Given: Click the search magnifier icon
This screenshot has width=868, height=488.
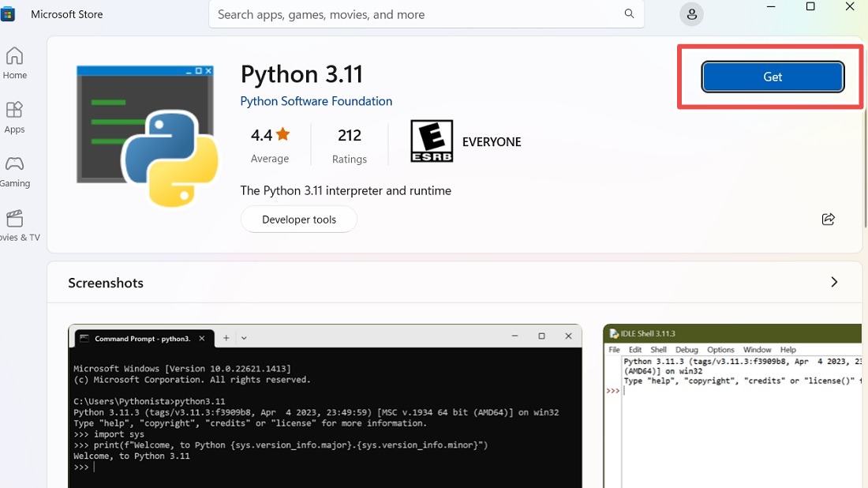Looking at the screenshot, I should coord(629,13).
